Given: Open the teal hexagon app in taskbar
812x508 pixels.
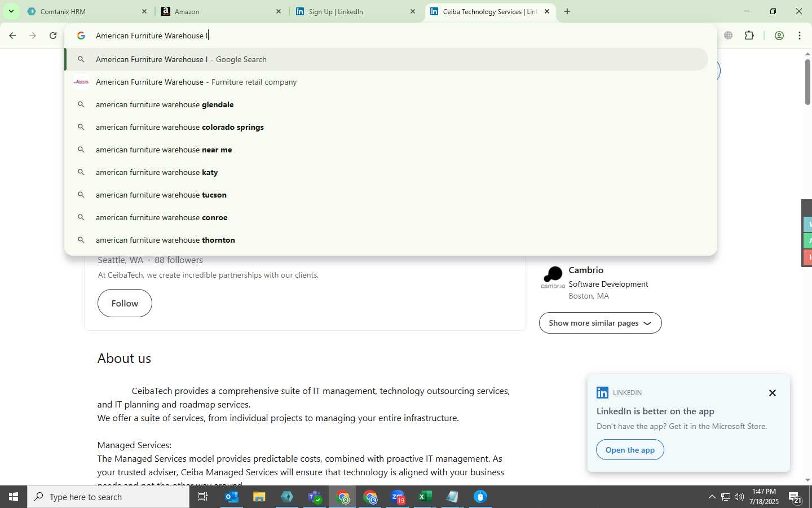Looking at the screenshot, I should click(x=287, y=497).
